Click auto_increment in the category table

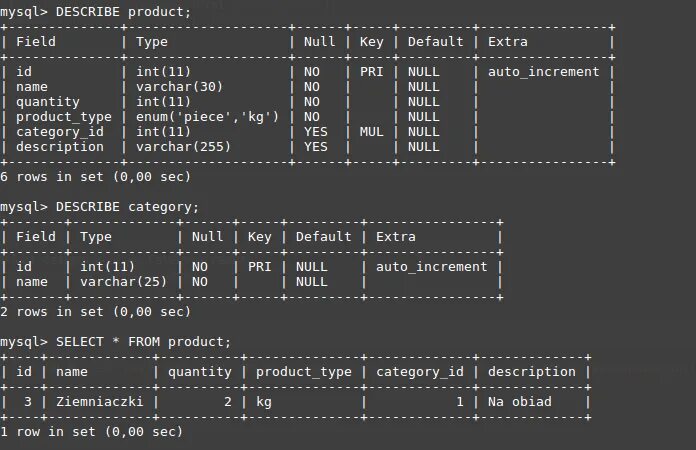[x=431, y=267]
